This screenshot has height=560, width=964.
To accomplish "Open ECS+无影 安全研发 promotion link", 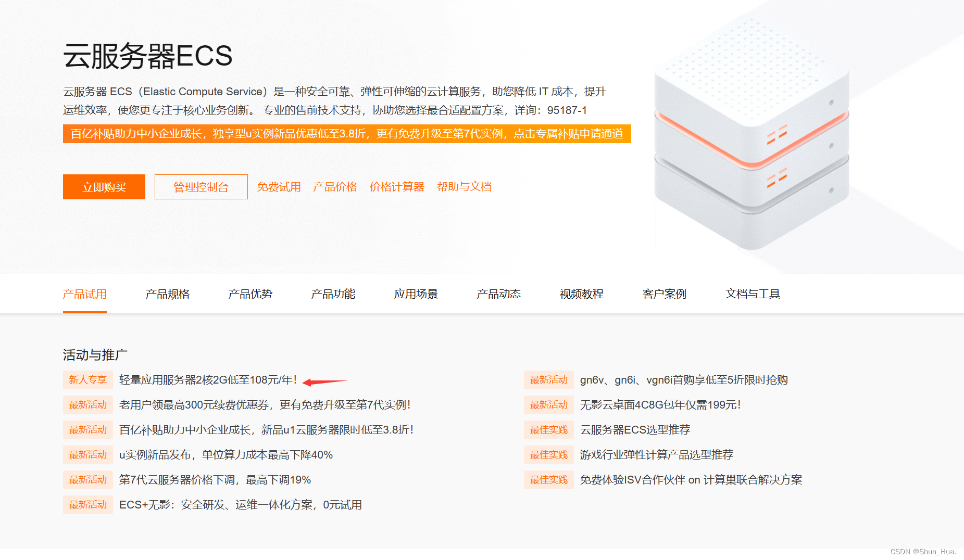I will click(241, 505).
